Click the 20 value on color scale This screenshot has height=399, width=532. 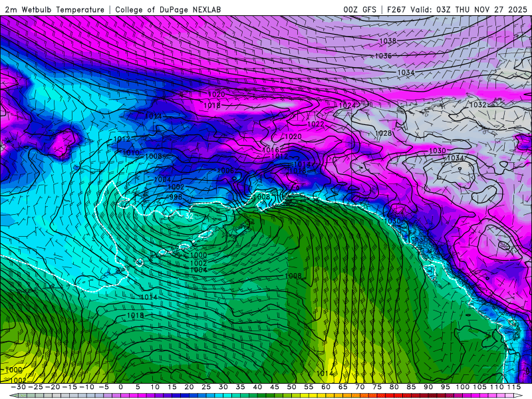point(189,387)
